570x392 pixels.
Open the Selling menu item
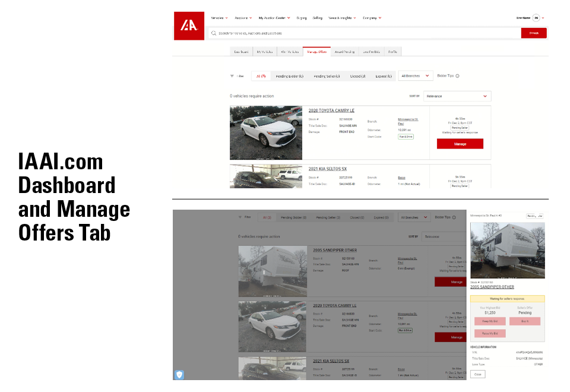click(317, 18)
